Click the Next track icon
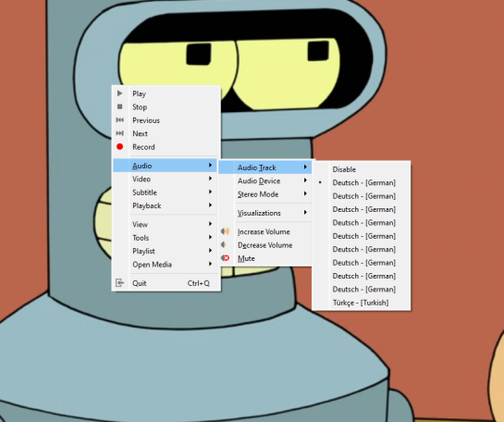 tap(120, 133)
